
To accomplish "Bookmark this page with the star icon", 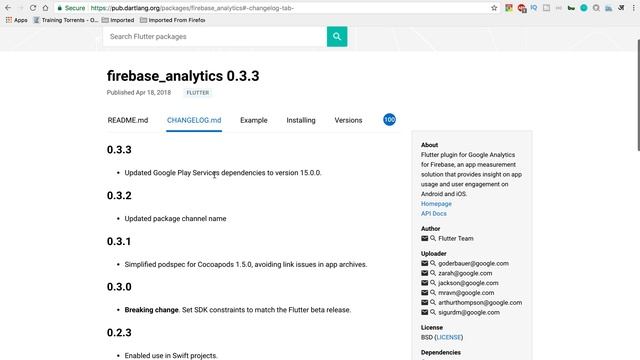I will tap(494, 8).
